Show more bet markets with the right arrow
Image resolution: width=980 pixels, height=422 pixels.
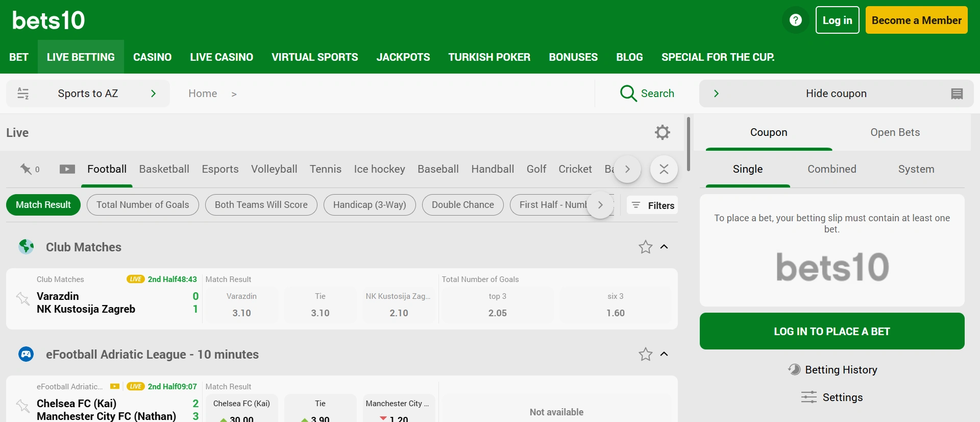pos(600,205)
